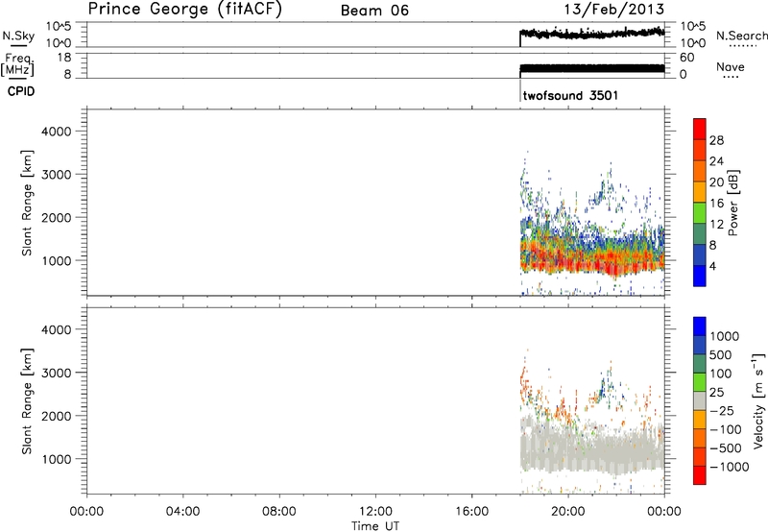Click the '-100' label on the velocity colorbar
This screenshot has height=532, width=768.
tap(726, 429)
